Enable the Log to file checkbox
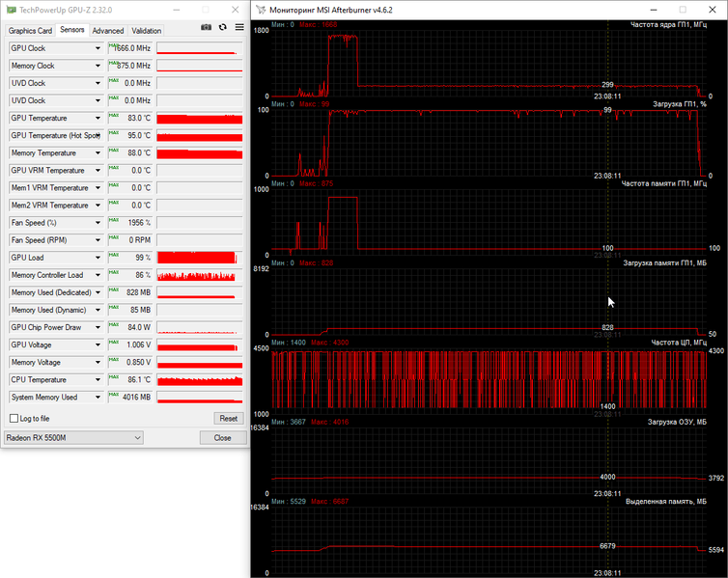Image resolution: width=728 pixels, height=578 pixels. pyautogui.click(x=14, y=418)
